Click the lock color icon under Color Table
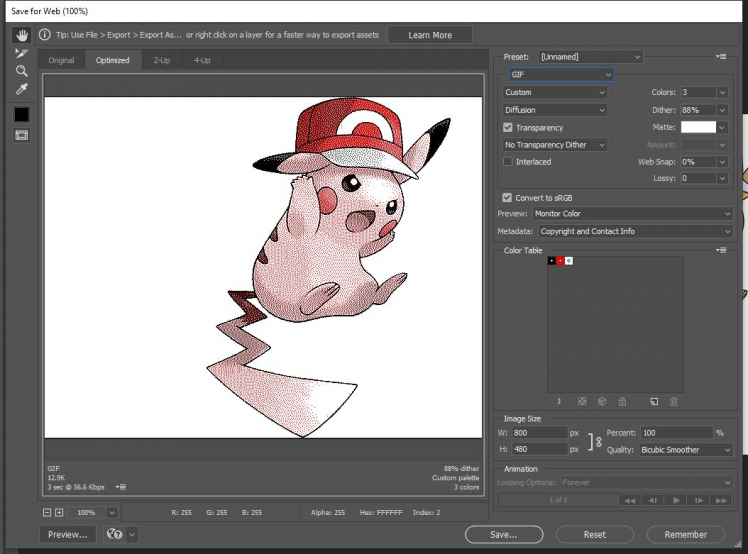748x554 pixels. [622, 401]
